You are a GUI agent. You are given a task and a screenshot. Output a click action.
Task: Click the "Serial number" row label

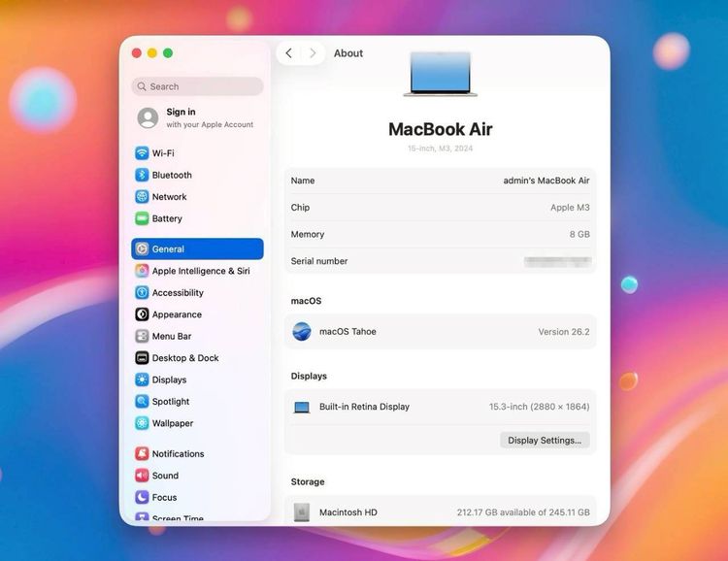click(x=319, y=261)
